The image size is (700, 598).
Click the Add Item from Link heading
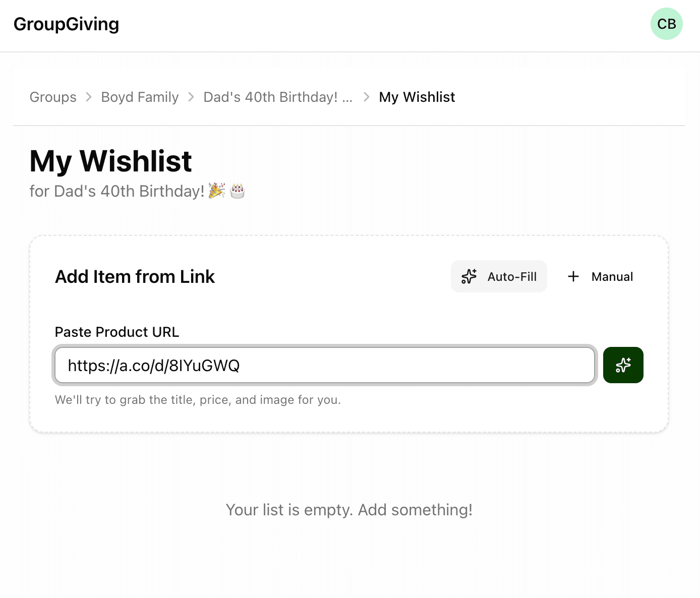135,276
